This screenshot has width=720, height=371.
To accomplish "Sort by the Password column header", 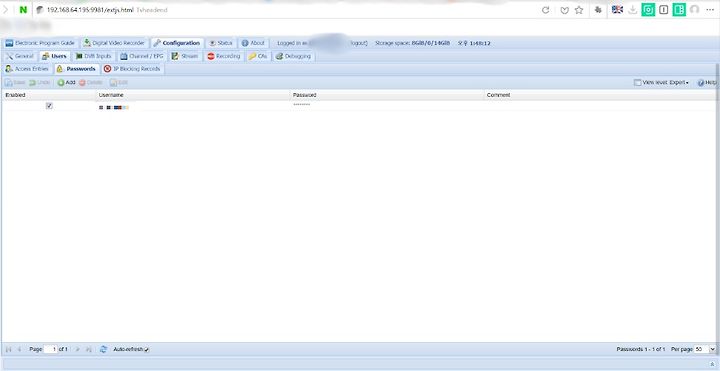I will pyautogui.click(x=387, y=95).
